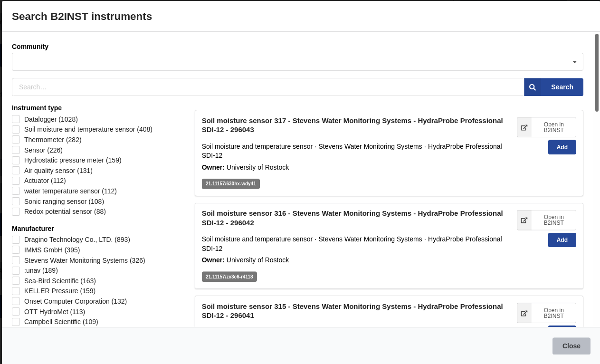The width and height of the screenshot is (600, 364).
Task: Enable the Thermometer (282) filter
Action: click(x=16, y=140)
